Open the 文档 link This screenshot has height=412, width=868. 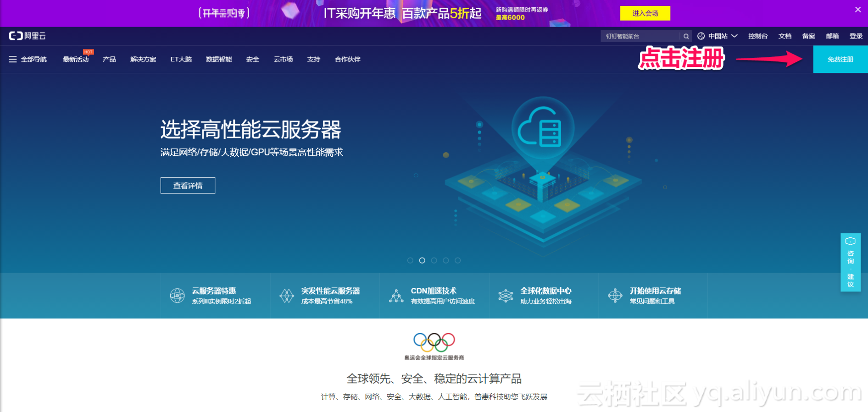tap(785, 36)
